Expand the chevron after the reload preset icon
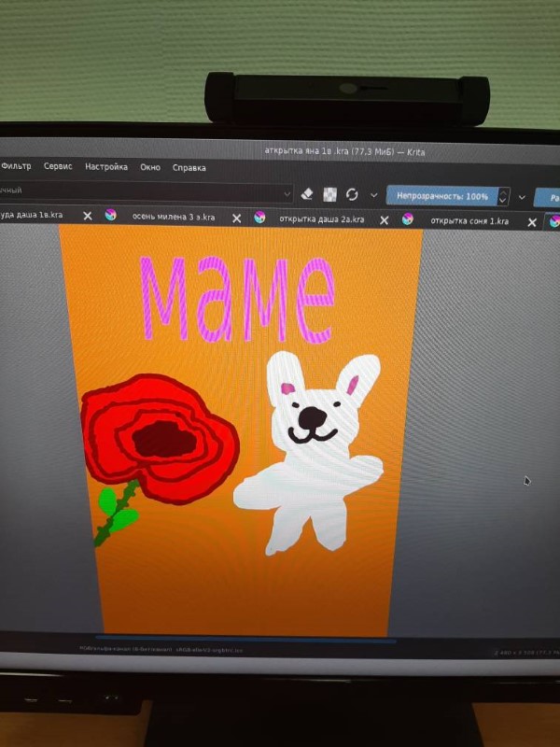The image size is (560, 747). 374,195
